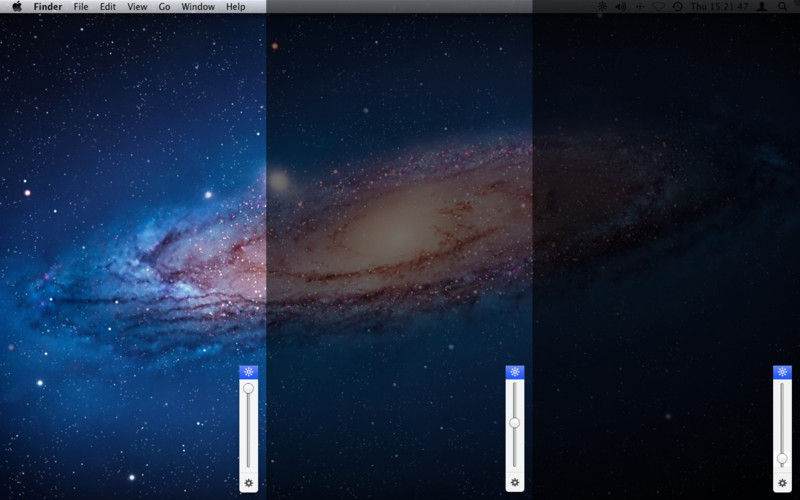Open Spotlight search magnifier icon
The width and height of the screenshot is (800, 500).
click(x=783, y=7)
